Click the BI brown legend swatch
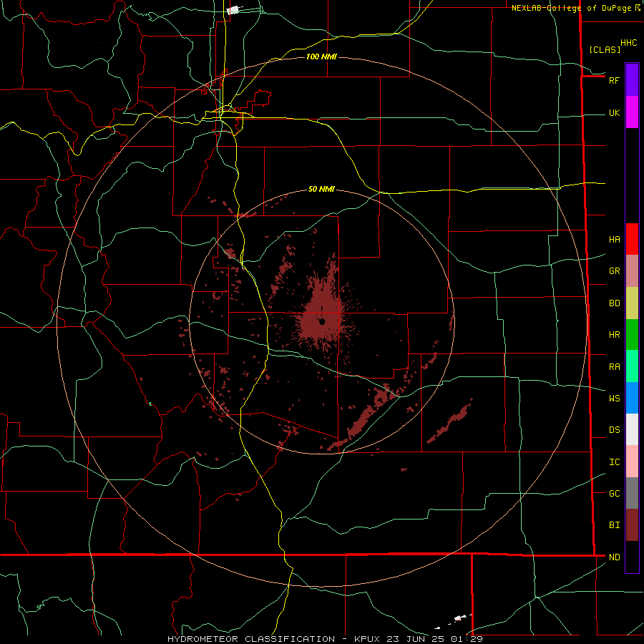 [632, 525]
